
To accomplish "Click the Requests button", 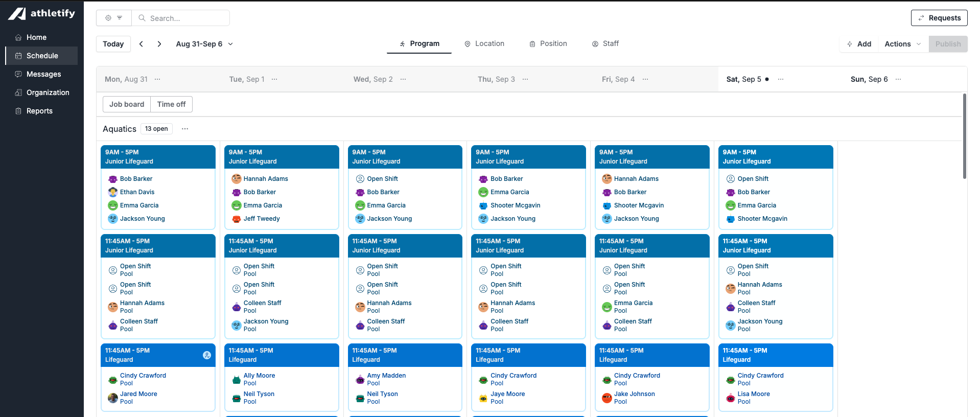I will pyautogui.click(x=939, y=18).
